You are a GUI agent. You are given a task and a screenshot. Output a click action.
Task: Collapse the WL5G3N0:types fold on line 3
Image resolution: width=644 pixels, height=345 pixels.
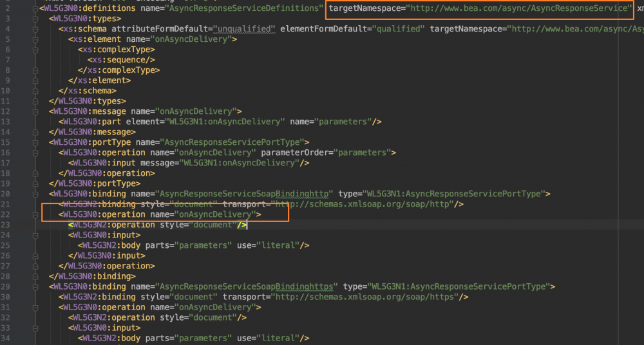[35, 19]
